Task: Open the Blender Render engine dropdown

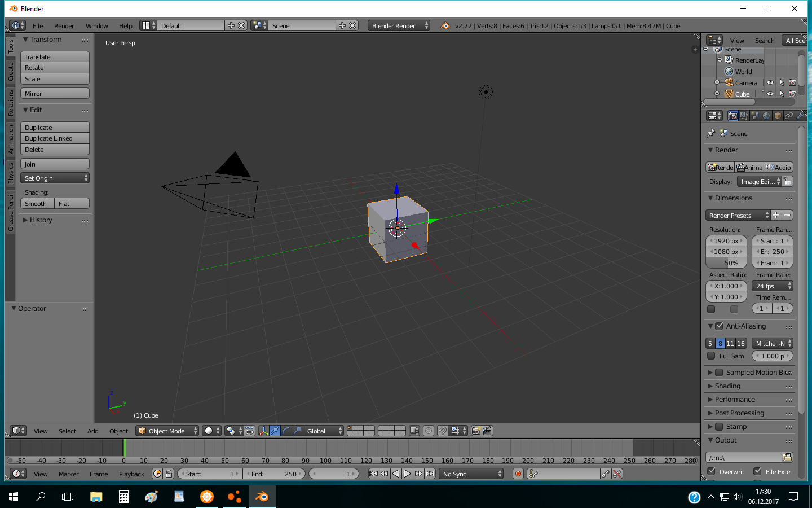Action: (x=399, y=25)
